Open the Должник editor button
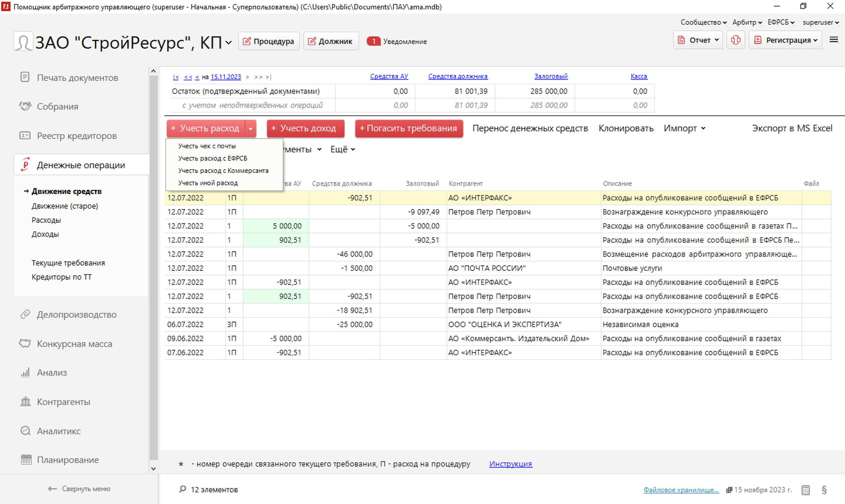The height and width of the screenshot is (504, 845). click(x=330, y=41)
